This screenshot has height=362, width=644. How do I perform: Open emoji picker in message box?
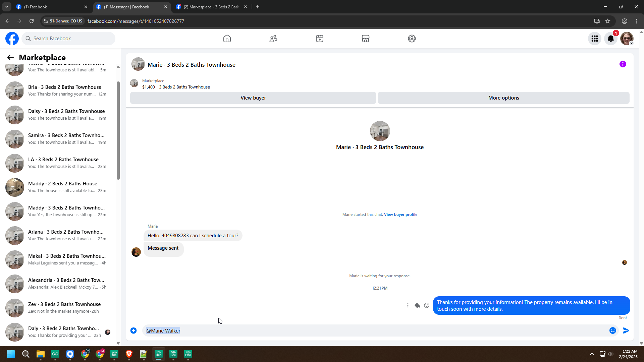[x=613, y=330]
